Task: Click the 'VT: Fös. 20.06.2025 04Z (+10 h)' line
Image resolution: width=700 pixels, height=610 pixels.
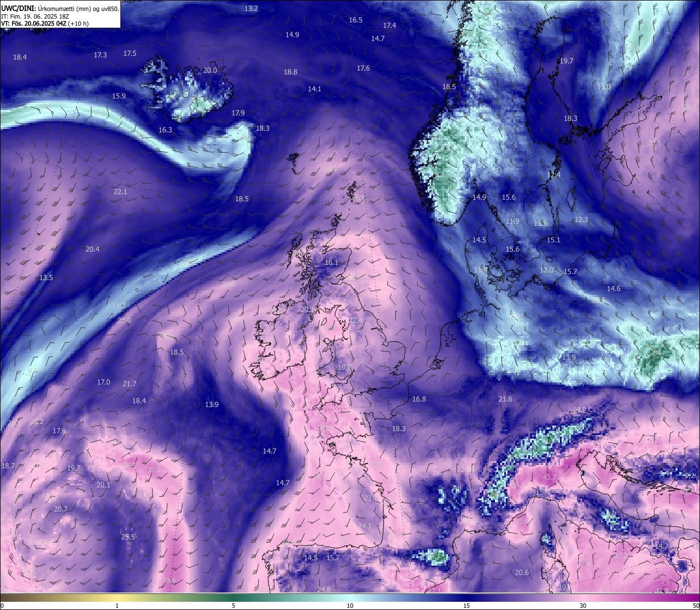Action: [45, 24]
